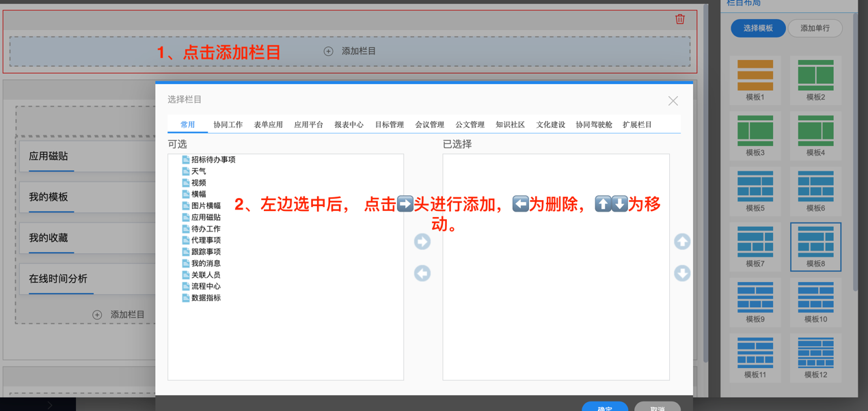868x411 pixels.
Task: Select 待办工作 in the available list
Action: (206, 229)
